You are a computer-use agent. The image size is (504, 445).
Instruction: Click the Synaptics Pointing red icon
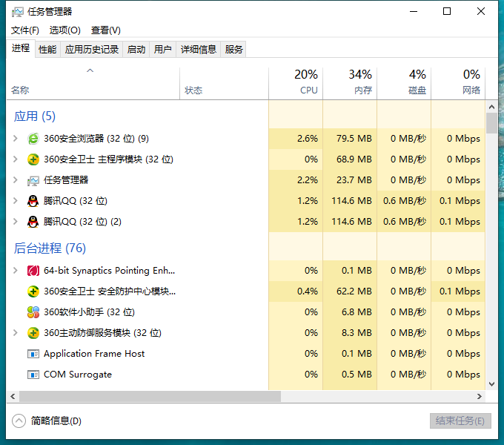[33, 271]
